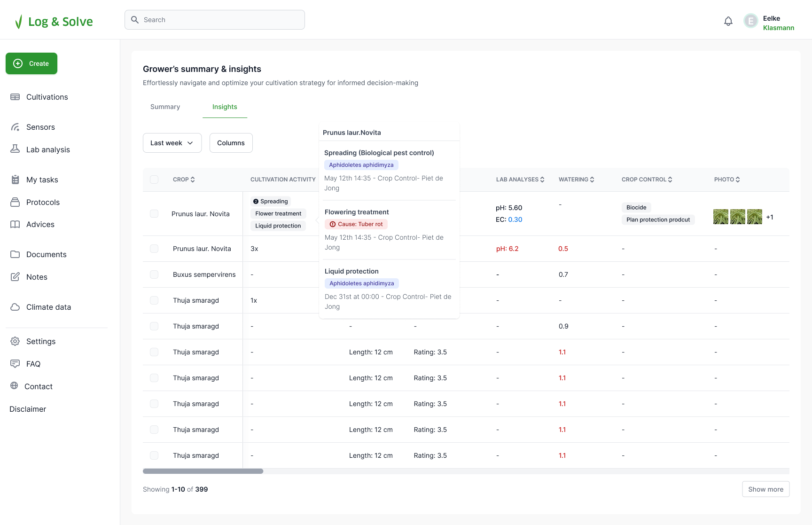Click the notification bell icon
Viewport: 812px width, 525px height.
coord(728,21)
